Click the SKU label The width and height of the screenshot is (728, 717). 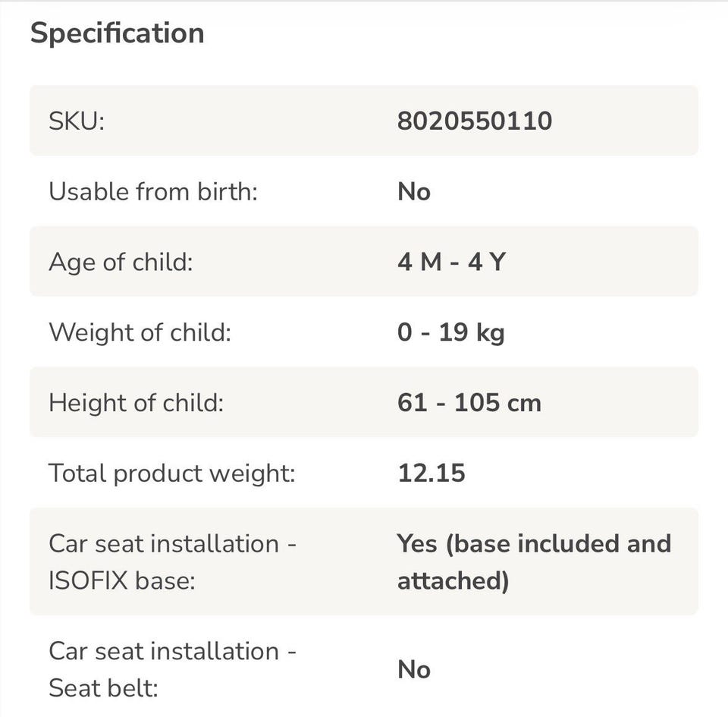tap(76, 121)
